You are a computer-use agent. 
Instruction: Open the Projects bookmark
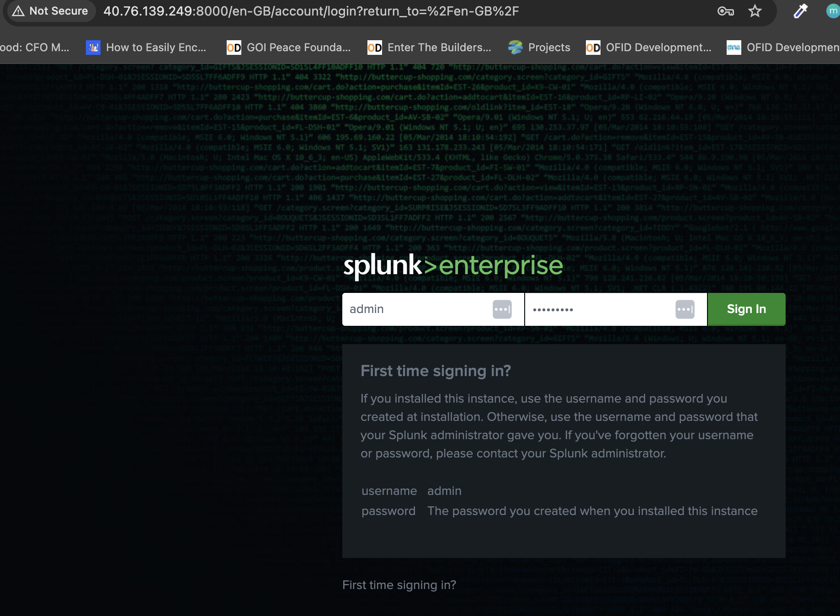(x=539, y=48)
